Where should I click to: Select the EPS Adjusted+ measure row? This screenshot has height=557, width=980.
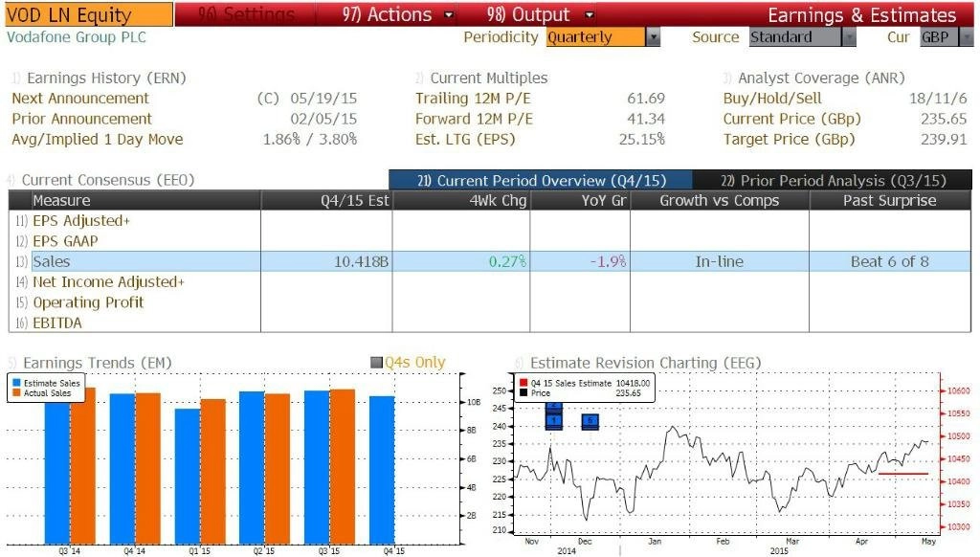(489, 221)
